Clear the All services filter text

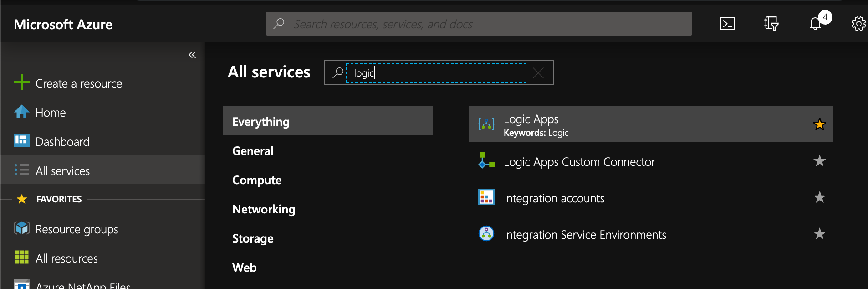click(538, 73)
